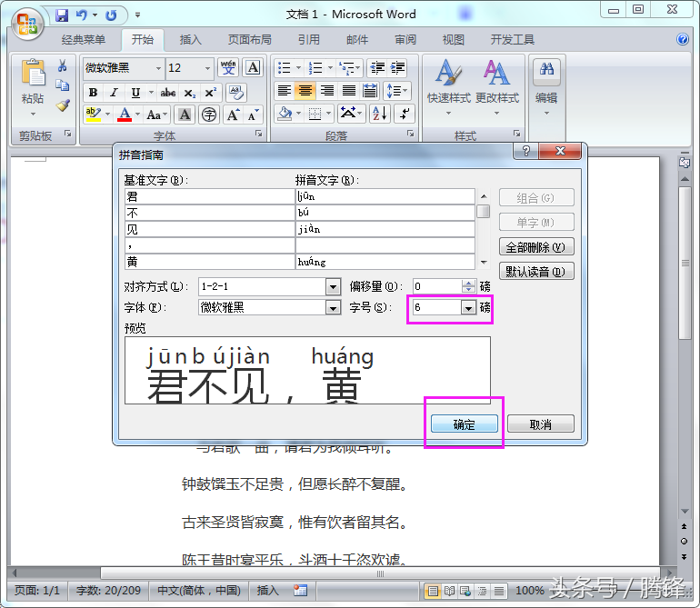This screenshot has width=700, height=608.
Task: Apply superscript formatting
Action: pyautogui.click(x=210, y=93)
